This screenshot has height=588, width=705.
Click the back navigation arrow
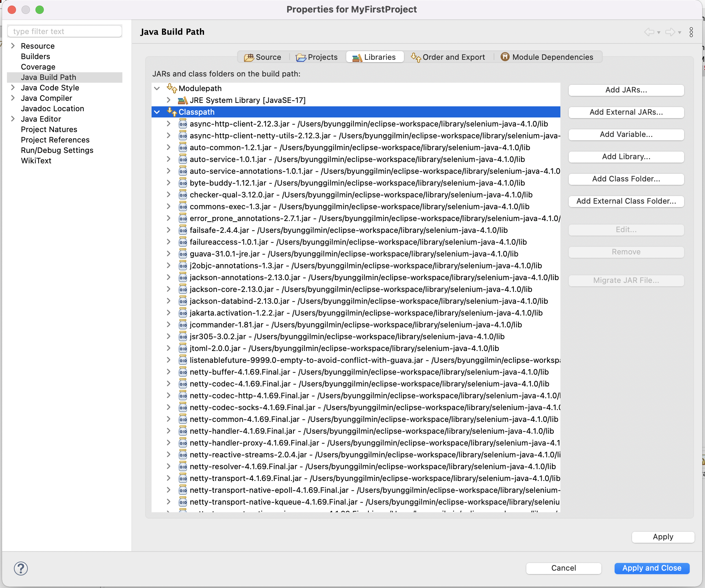(x=649, y=32)
